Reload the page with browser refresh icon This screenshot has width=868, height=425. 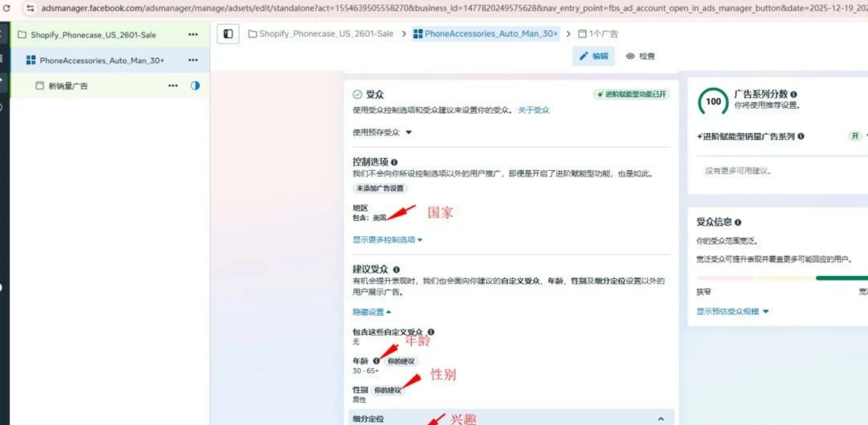tap(7, 8)
